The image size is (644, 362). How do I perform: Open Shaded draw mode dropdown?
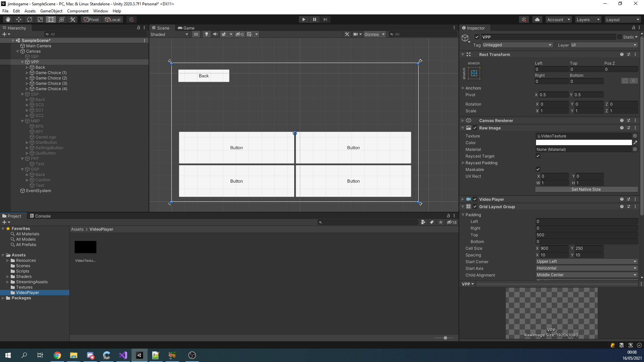click(169, 34)
